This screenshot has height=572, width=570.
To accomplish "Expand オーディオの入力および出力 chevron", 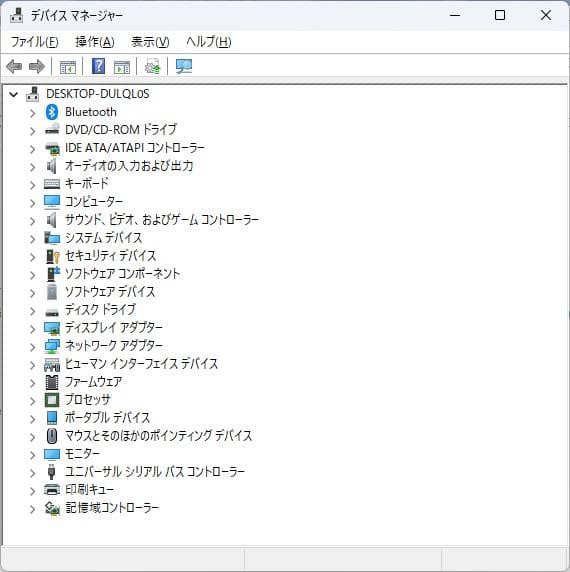I will 32,167.
